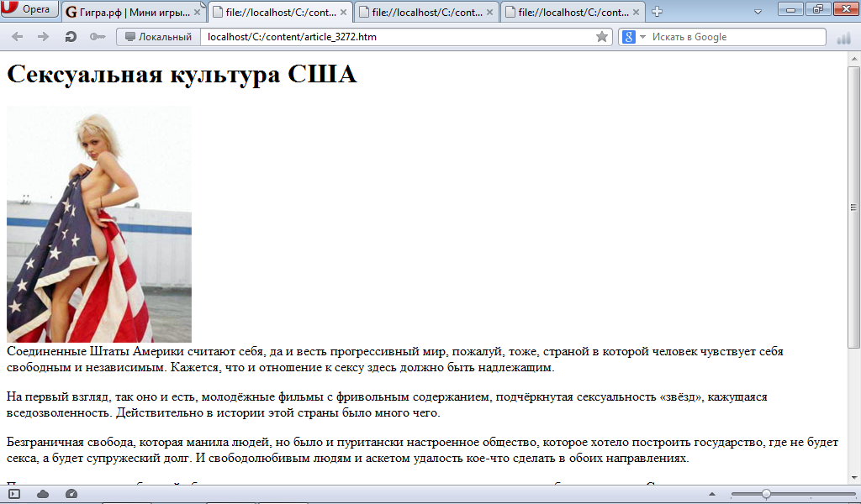The width and height of the screenshot is (861, 504).
Task: Click paragraph starting На первый взгляд
Action: coord(387,405)
